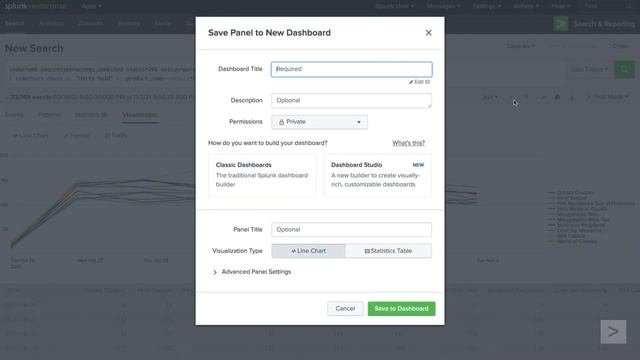Open the Settings menu in top bar
This screenshot has width=640, height=360.
[x=487, y=6]
